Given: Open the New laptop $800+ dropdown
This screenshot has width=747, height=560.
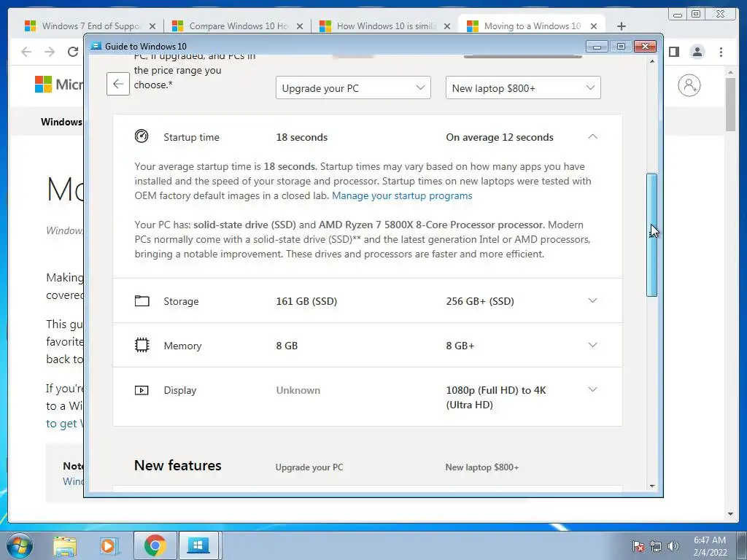Looking at the screenshot, I should point(523,87).
